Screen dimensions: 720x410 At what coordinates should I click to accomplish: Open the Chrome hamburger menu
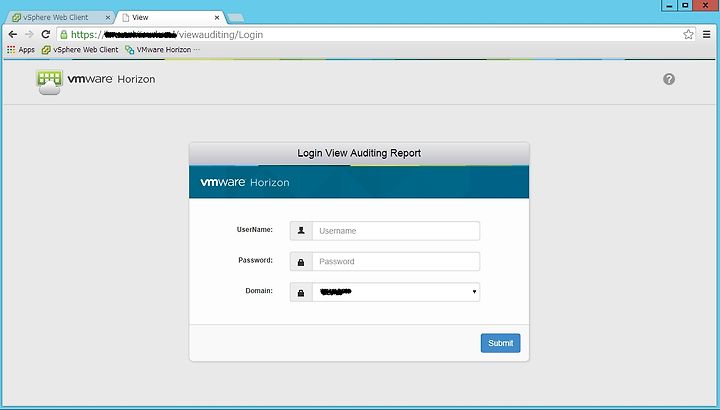point(707,34)
